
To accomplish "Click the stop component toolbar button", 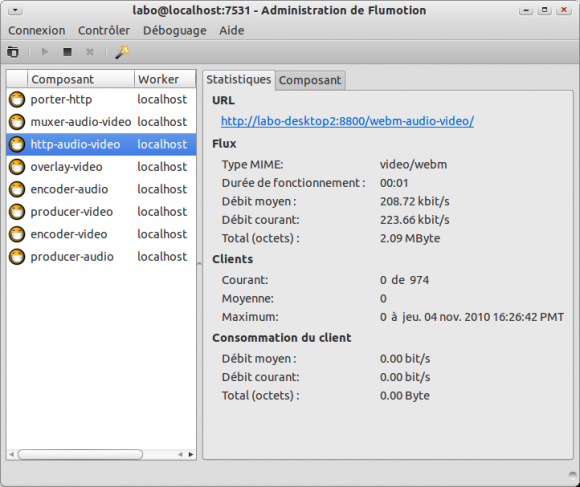I will [67, 52].
